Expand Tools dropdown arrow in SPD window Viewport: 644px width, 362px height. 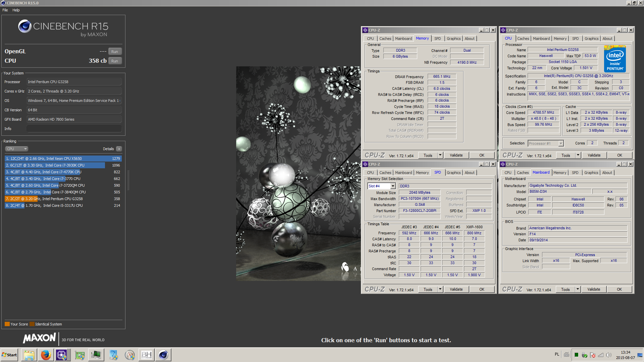click(x=440, y=289)
